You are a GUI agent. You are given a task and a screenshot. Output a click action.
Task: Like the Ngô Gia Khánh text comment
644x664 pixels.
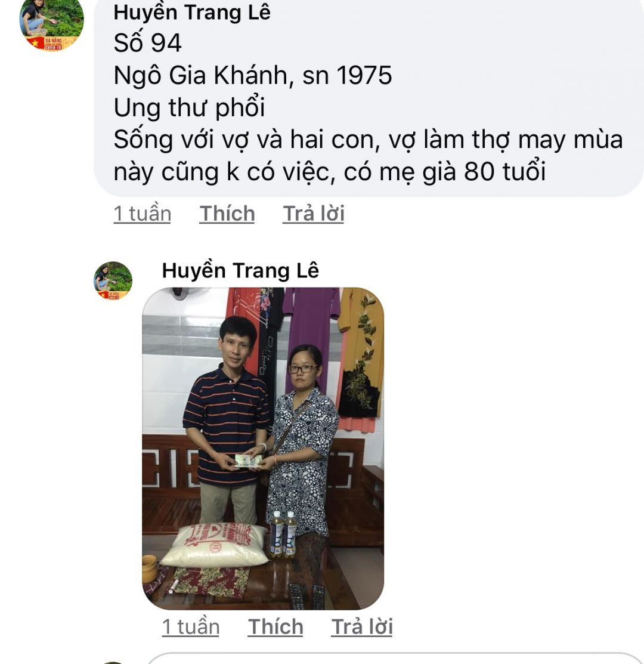pos(227,214)
